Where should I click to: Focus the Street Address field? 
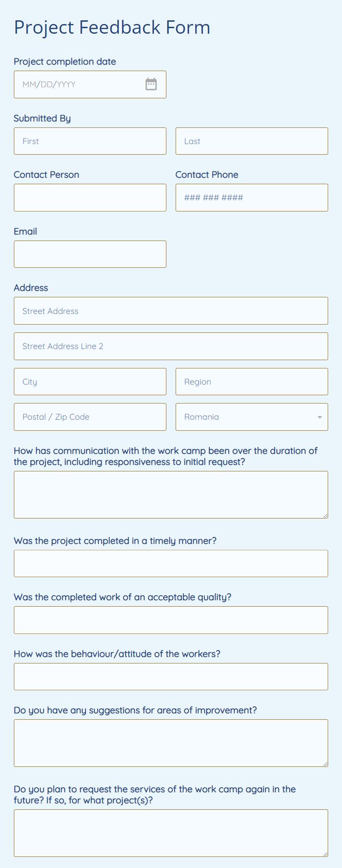(171, 311)
